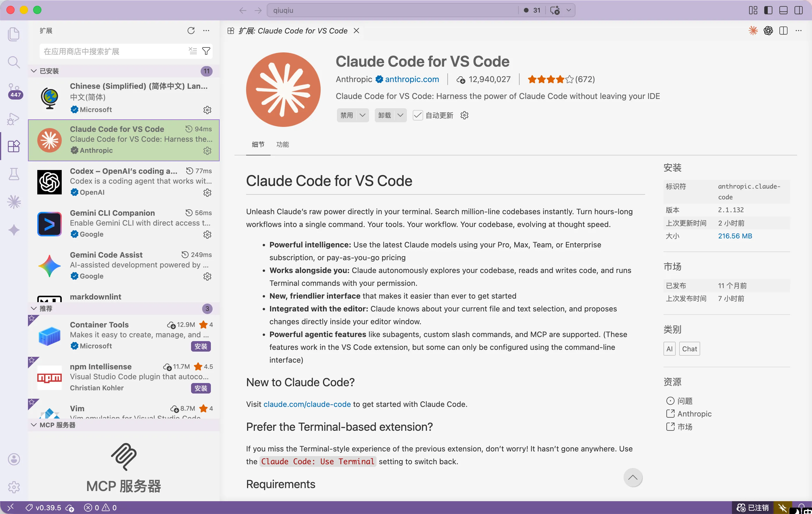Clear extensions search results icon
This screenshot has height=514, width=812.
pyautogui.click(x=193, y=51)
